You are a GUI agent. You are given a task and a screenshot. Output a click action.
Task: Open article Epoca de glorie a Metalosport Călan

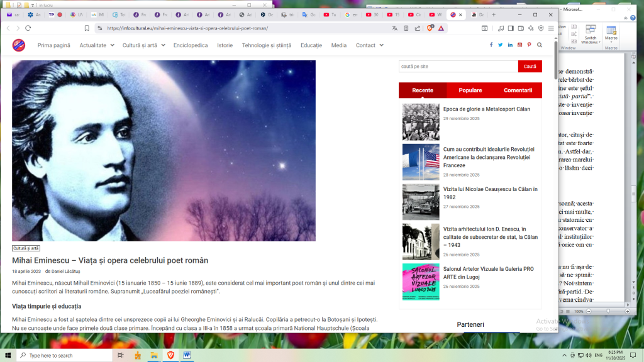click(487, 109)
